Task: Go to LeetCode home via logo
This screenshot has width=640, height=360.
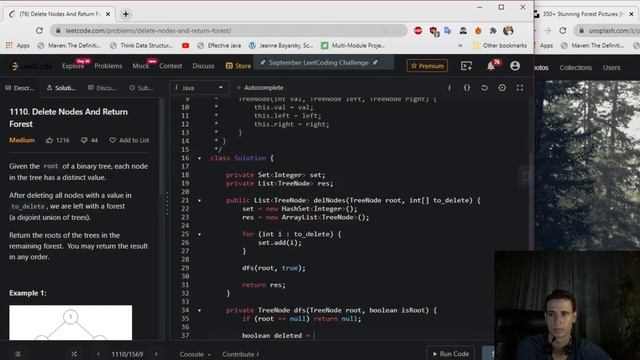Action: click(30, 66)
